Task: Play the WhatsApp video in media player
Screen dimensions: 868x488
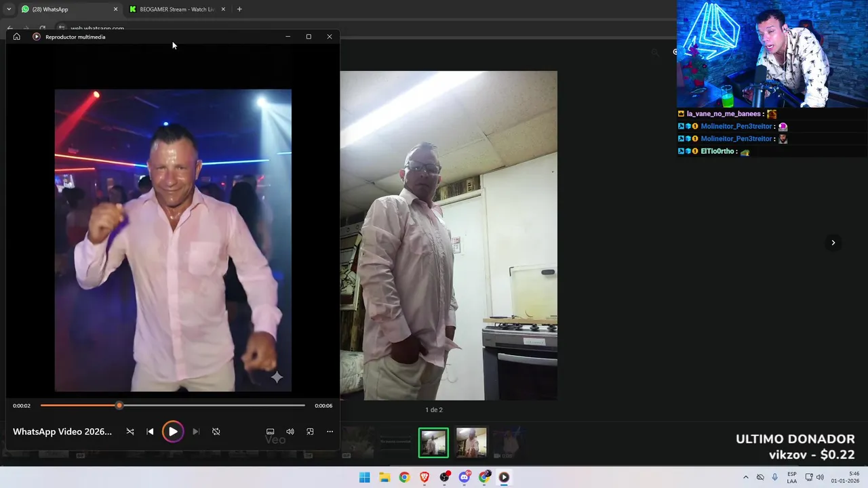Action: pos(173,432)
